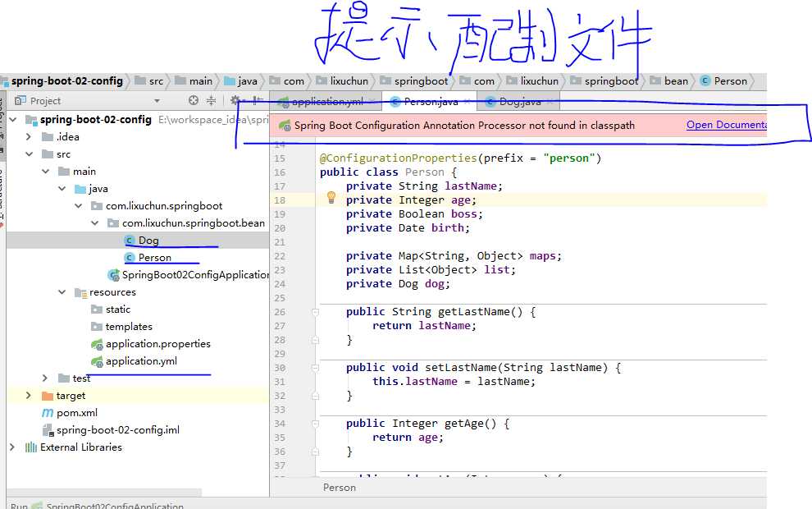The width and height of the screenshot is (812, 509).
Task: Click the Project panel horizontal scrollbar
Action: pyautogui.click(x=103, y=492)
